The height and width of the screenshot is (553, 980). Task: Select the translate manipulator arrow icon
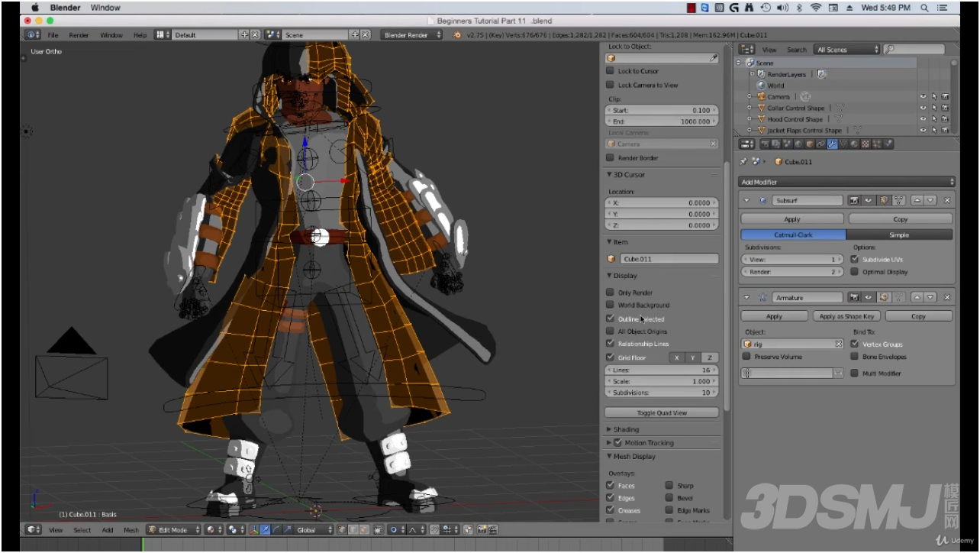coord(265,529)
